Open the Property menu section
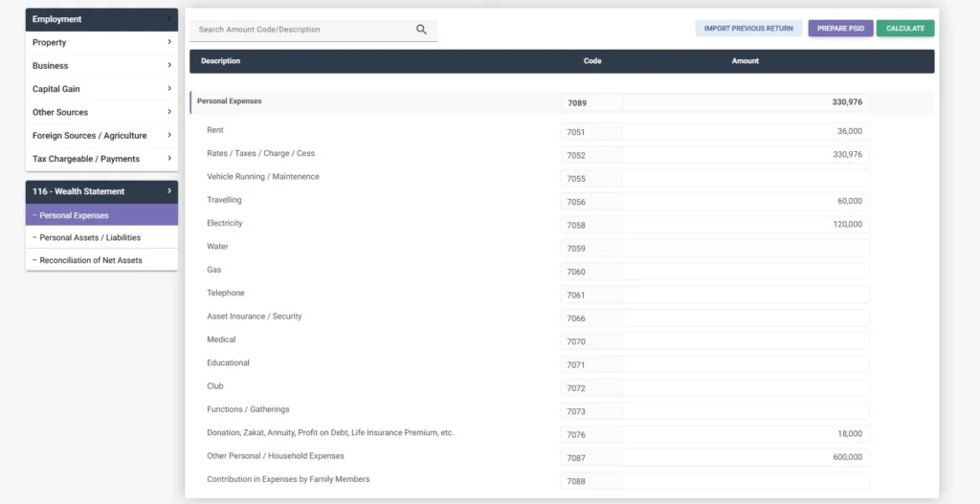 pyautogui.click(x=101, y=42)
